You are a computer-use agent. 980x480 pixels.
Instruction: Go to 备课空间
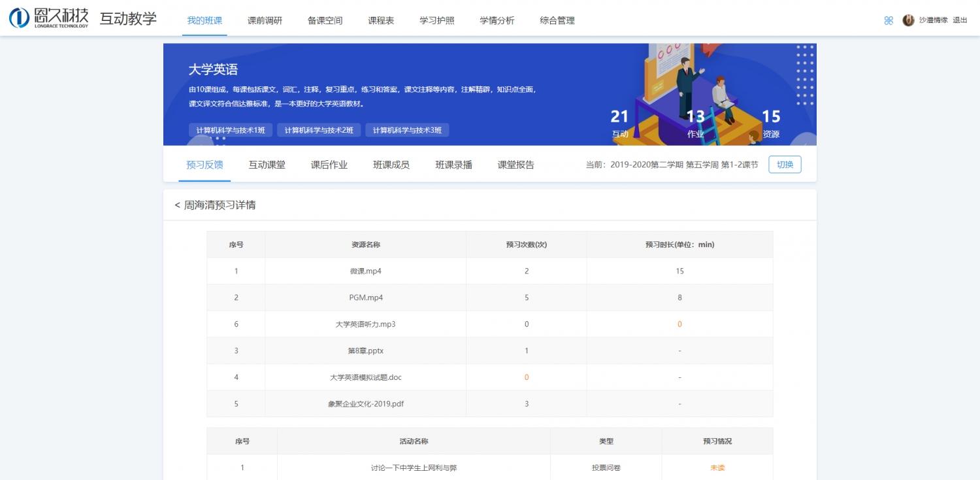pos(325,20)
